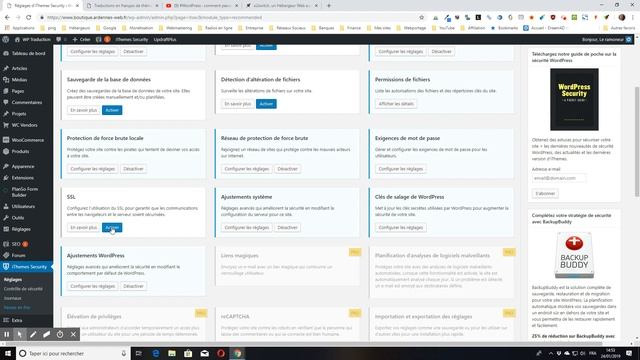The height and width of the screenshot is (360, 640).
Task: Open the YouTube bookmark folder
Action: 443,28
